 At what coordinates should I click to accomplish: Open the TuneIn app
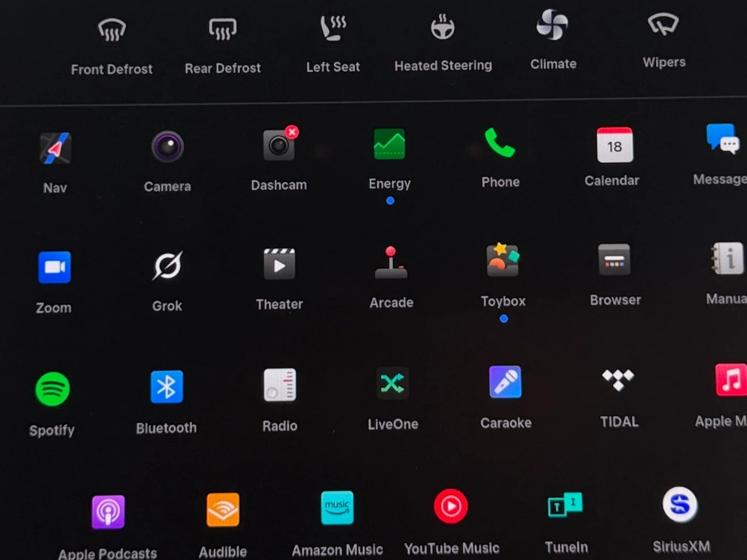565,504
